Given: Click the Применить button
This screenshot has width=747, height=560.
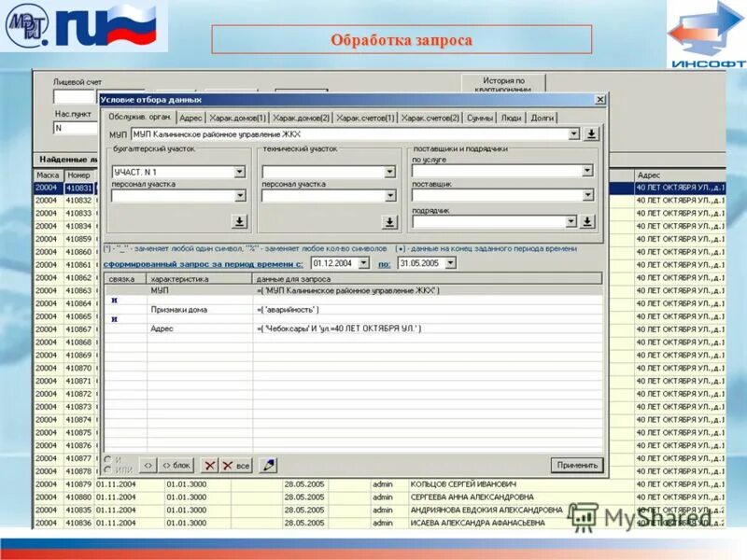Looking at the screenshot, I should pos(576,466).
